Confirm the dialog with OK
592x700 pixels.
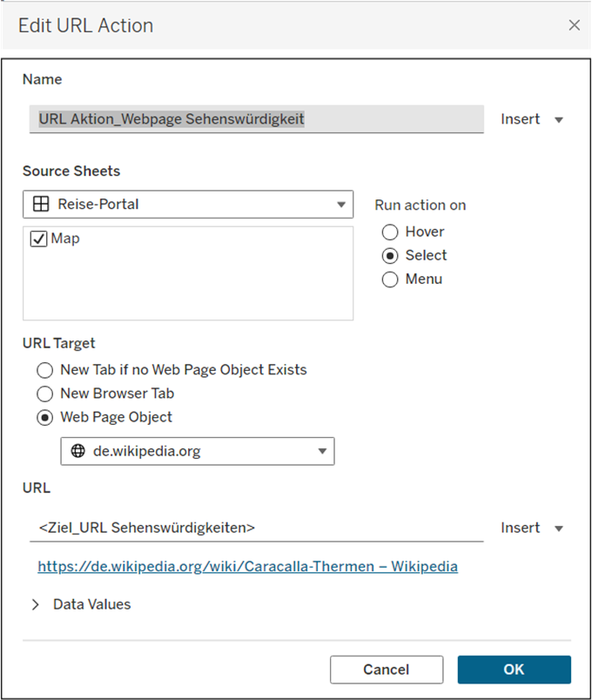[x=514, y=670]
